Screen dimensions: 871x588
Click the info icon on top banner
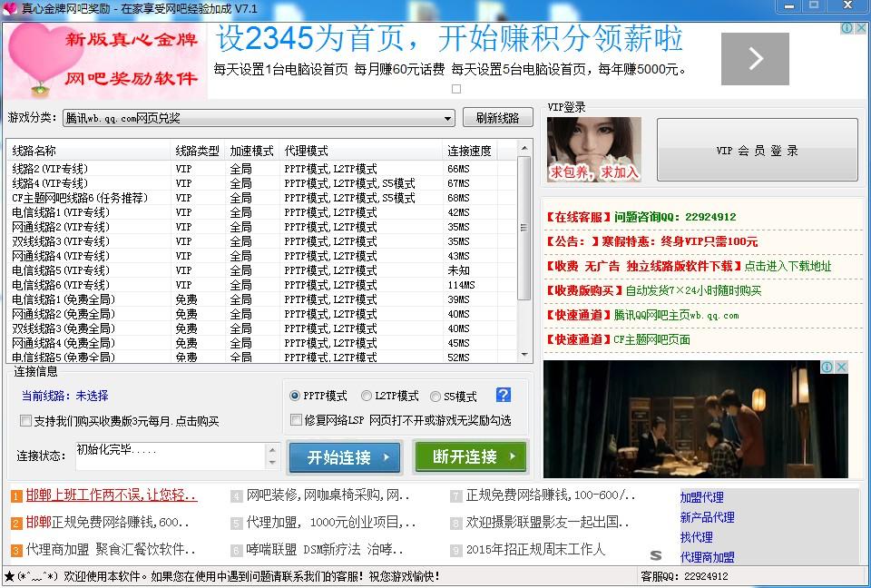847,28
